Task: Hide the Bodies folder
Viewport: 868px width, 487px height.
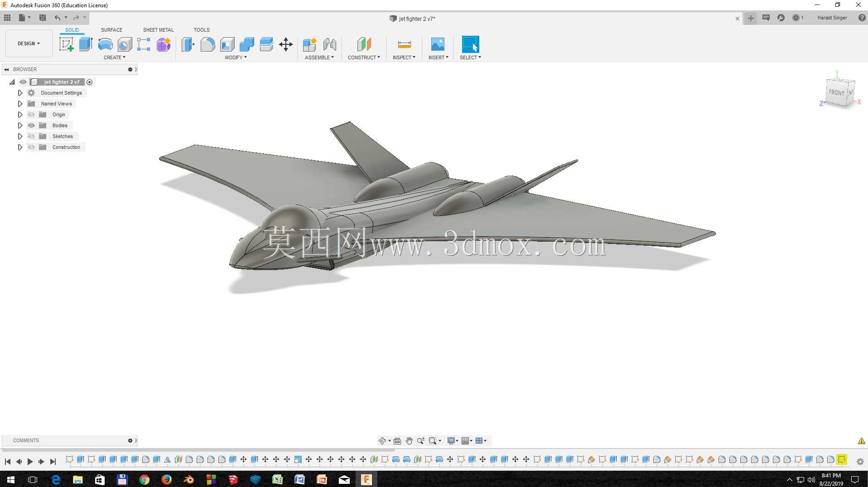Action: coord(31,125)
